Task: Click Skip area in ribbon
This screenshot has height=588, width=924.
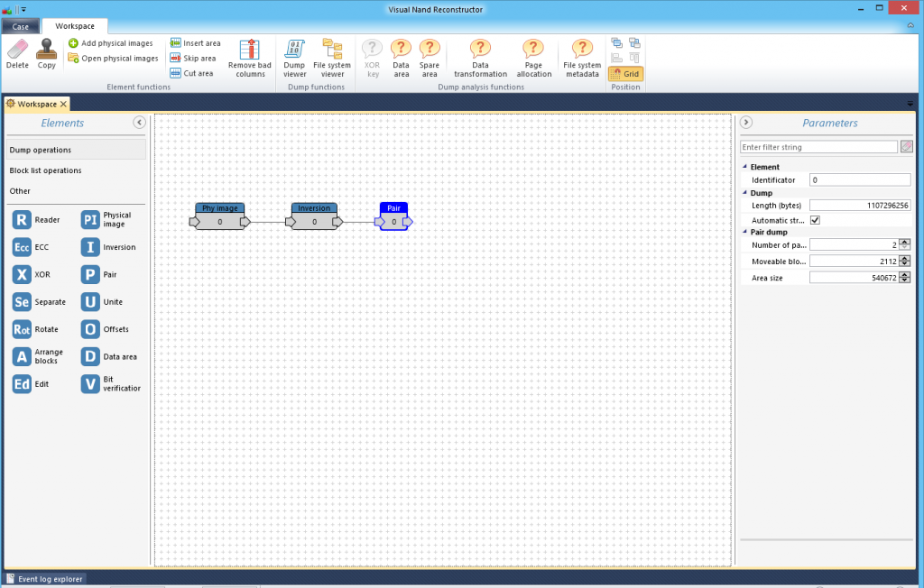Action: [x=193, y=59]
